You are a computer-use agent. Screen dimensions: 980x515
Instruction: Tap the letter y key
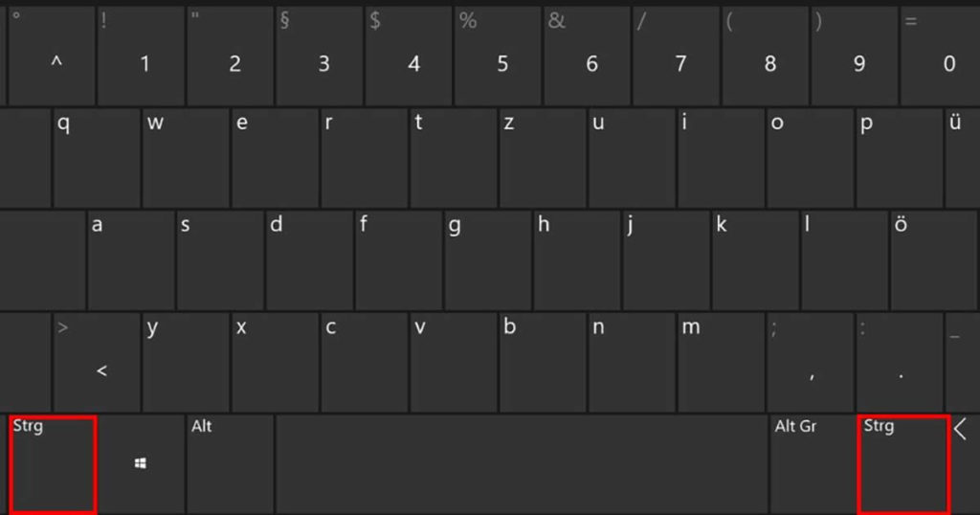[186, 363]
